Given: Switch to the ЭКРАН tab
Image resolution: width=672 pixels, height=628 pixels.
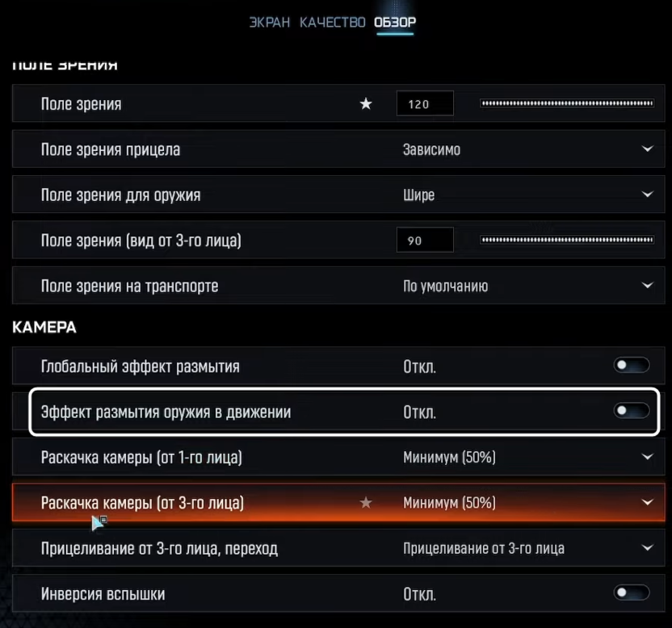Looking at the screenshot, I should [x=270, y=22].
